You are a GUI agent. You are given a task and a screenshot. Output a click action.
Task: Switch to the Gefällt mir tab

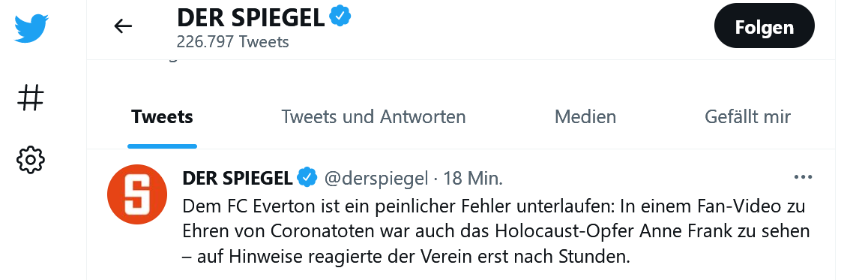click(747, 117)
